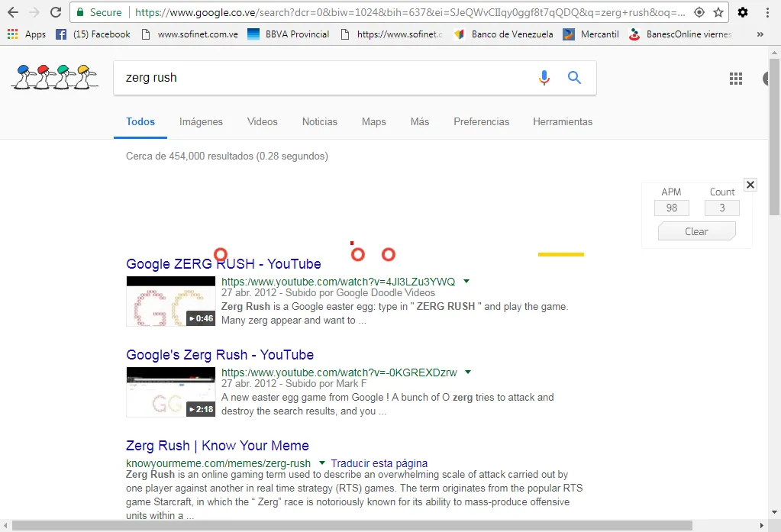Click the browser forward arrow
The image size is (781, 532).
[34, 12]
